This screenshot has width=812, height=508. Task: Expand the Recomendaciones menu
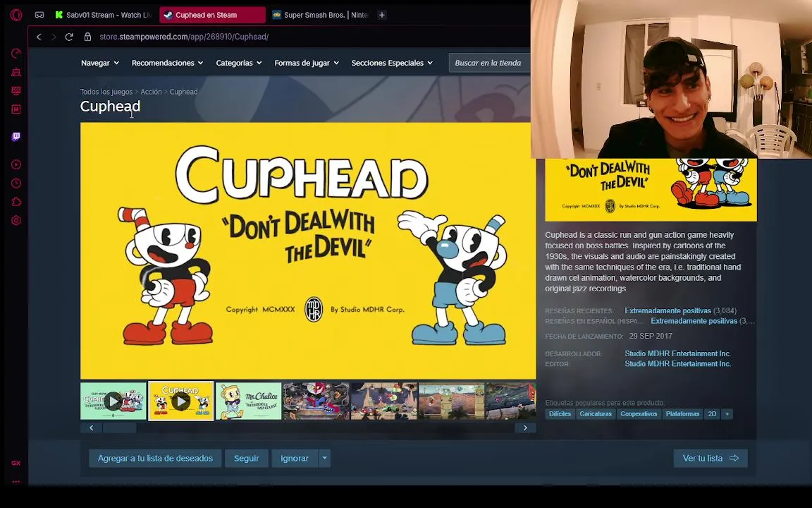[167, 63]
